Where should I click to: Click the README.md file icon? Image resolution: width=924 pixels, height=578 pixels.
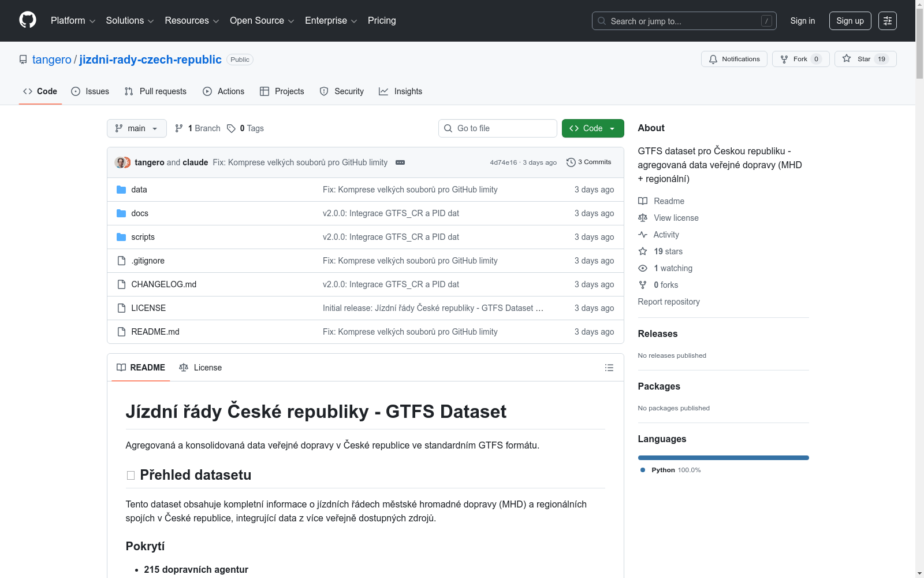tap(121, 332)
